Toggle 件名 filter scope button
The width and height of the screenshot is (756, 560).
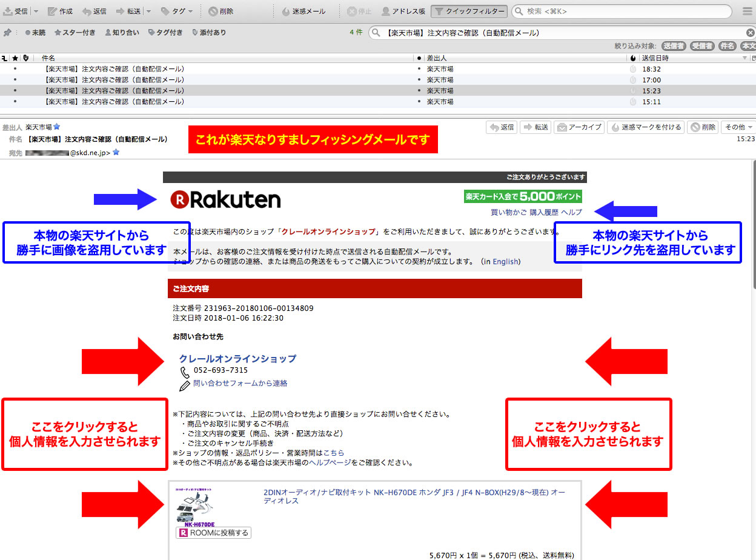727,46
